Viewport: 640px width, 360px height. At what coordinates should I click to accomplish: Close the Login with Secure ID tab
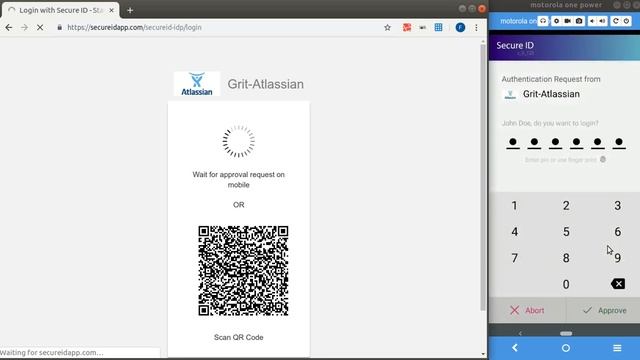tap(111, 10)
